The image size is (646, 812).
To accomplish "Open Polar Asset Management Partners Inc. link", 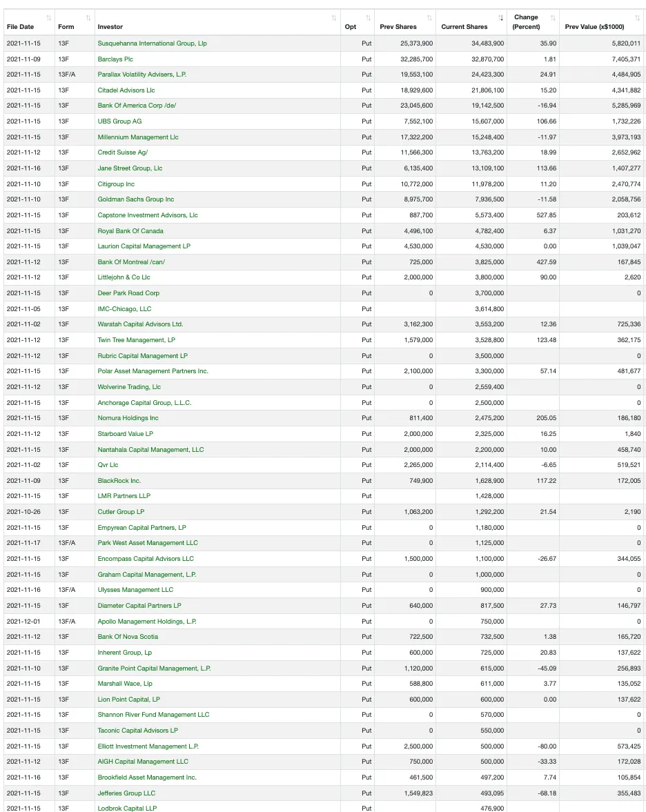I will [x=153, y=371].
